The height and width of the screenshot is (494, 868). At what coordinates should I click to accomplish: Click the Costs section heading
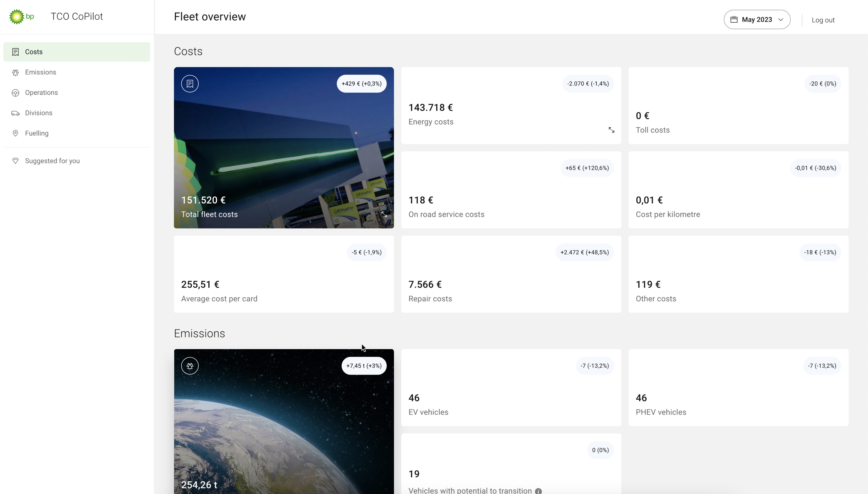pyautogui.click(x=188, y=51)
